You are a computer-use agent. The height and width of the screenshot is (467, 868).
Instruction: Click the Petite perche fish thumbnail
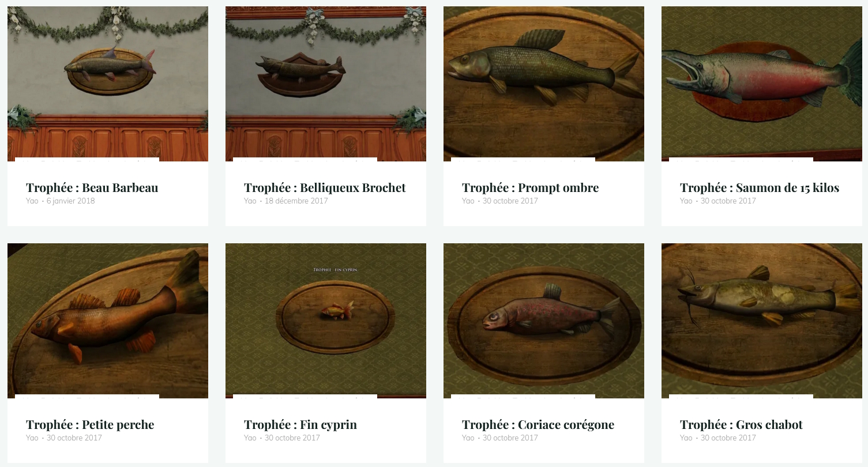coord(108,321)
